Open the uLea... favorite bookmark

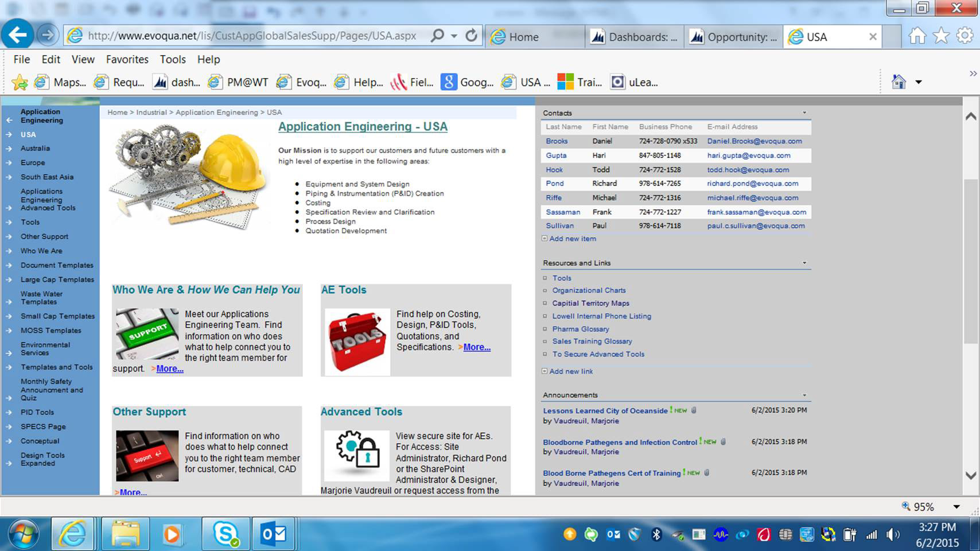pos(635,83)
